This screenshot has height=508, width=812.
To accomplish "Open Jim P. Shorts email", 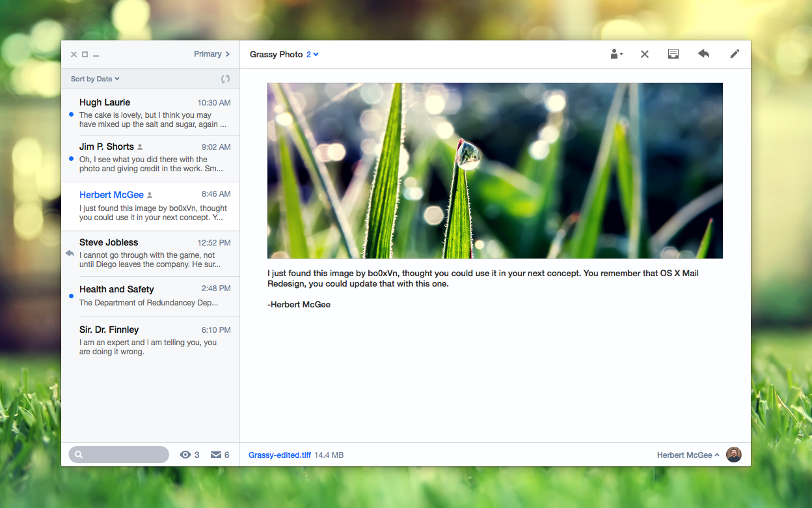I will tap(150, 159).
